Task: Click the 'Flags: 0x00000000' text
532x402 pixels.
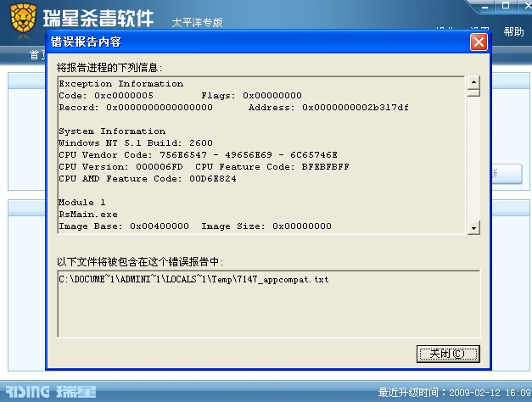Action: click(251, 96)
